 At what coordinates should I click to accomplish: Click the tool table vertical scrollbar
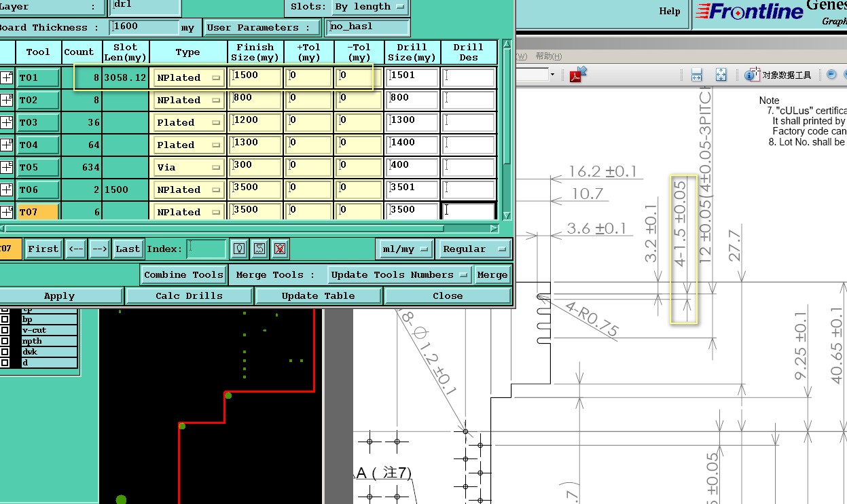click(507, 129)
